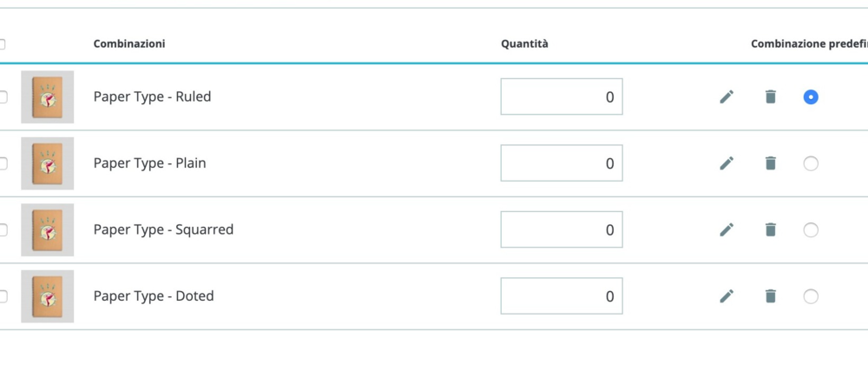Remove the Paper Type - Doted combination
Image resolution: width=868 pixels, height=365 pixels.
[x=770, y=296]
